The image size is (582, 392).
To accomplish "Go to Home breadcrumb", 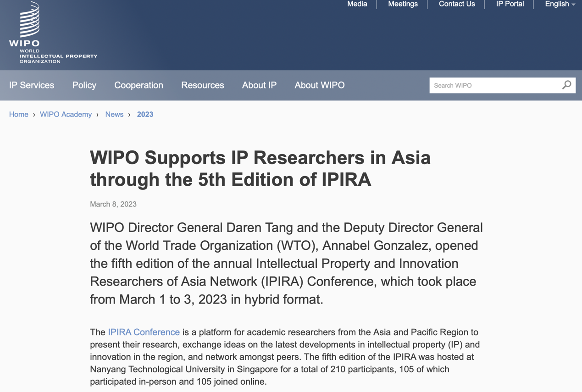I will click(x=19, y=115).
